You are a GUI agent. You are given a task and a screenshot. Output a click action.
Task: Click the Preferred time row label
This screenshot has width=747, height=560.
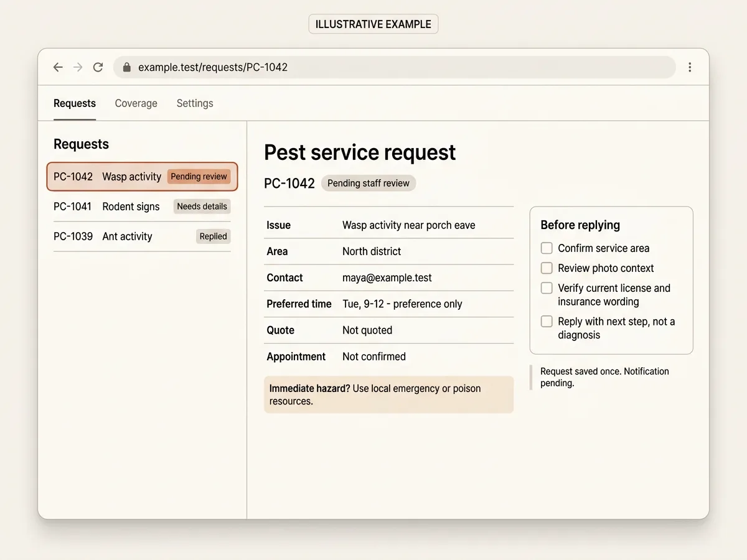coord(299,304)
